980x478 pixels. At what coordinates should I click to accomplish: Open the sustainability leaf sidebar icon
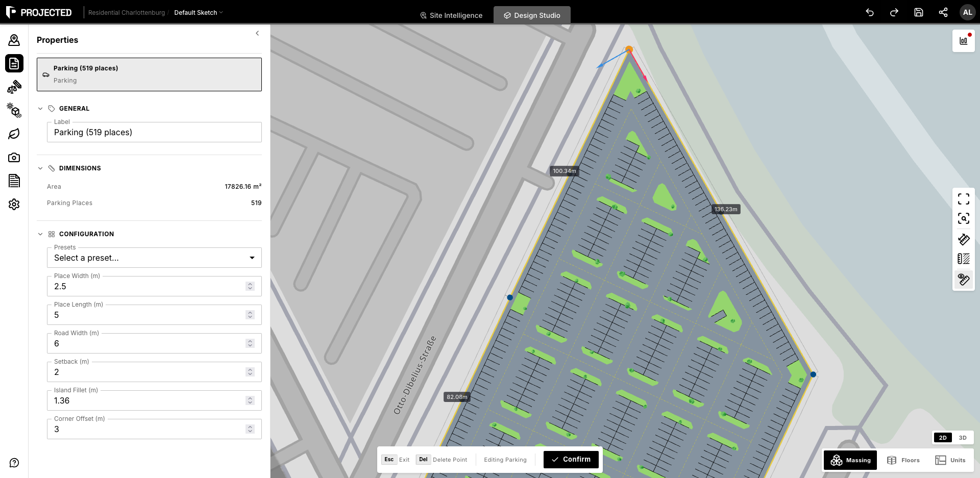click(x=14, y=134)
